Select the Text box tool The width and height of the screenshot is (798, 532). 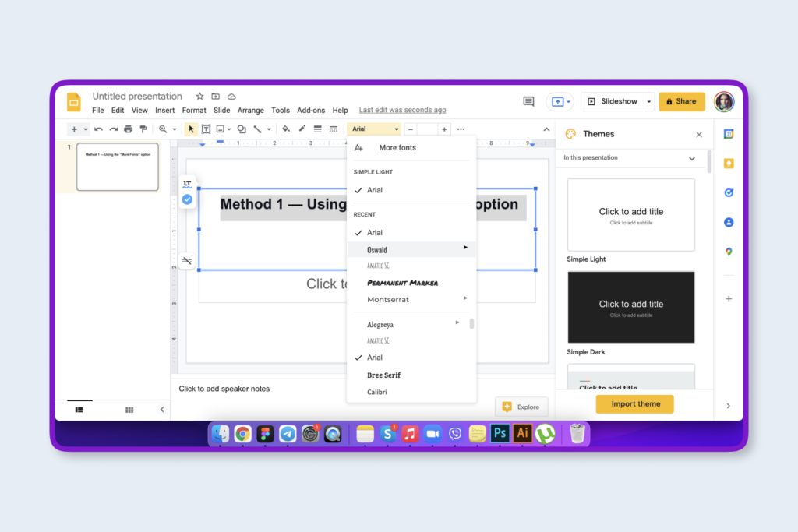[206, 129]
